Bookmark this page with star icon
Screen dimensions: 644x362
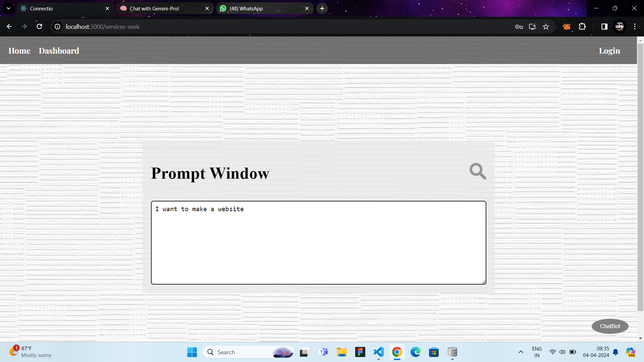coord(546,27)
